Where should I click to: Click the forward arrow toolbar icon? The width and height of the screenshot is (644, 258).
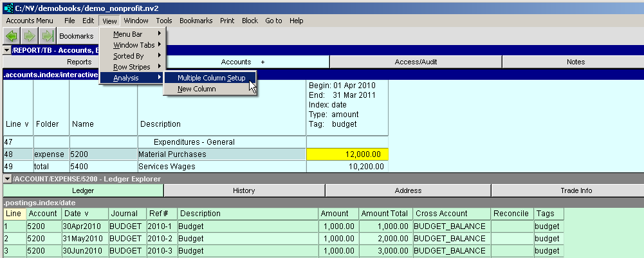pos(30,36)
